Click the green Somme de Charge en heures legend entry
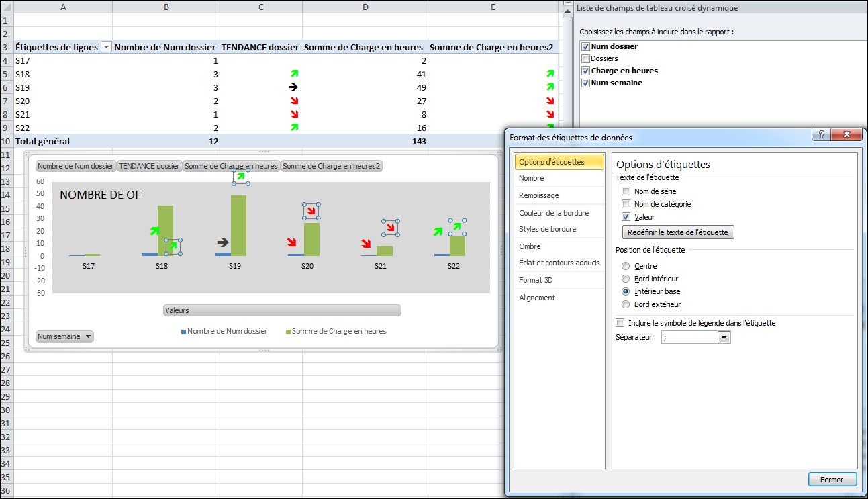The height and width of the screenshot is (499, 868). tap(336, 331)
